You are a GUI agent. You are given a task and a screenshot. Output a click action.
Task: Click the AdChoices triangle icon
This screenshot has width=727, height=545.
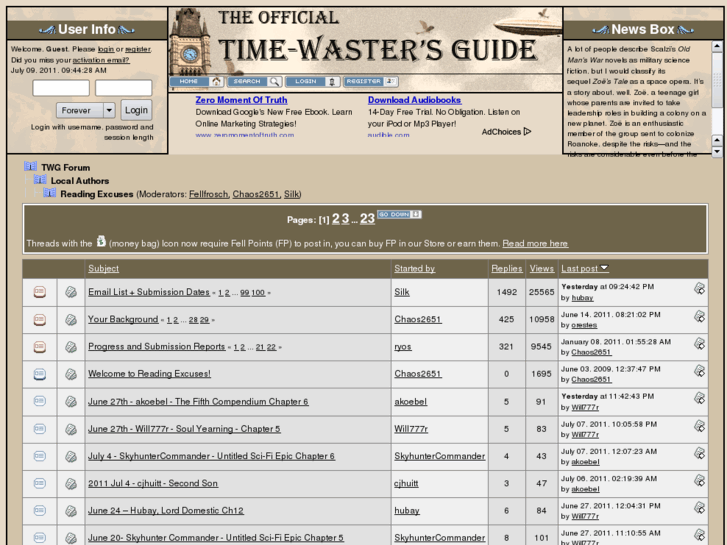click(528, 131)
